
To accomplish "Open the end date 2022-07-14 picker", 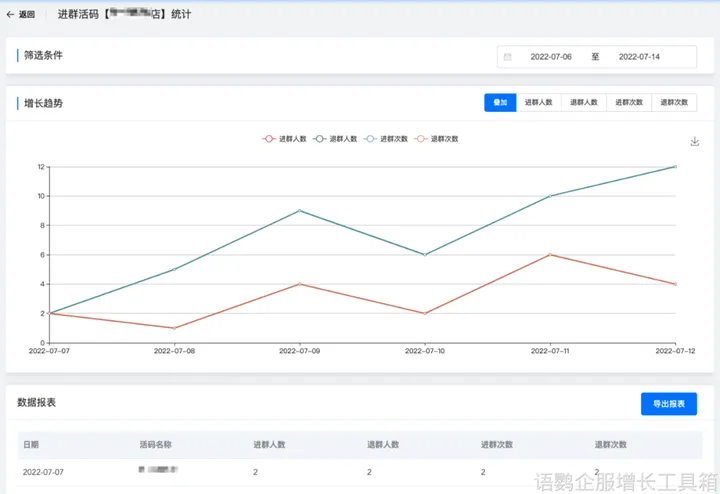I will coord(639,57).
